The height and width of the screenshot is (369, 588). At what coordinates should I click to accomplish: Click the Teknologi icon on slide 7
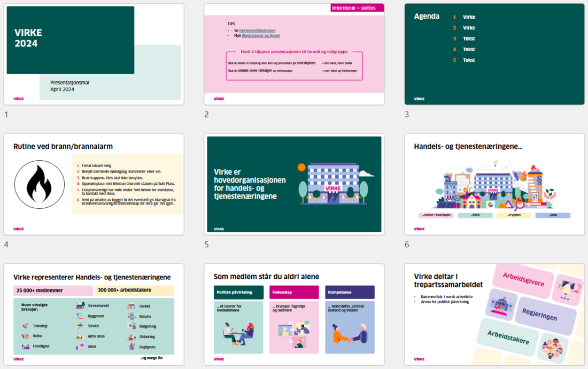coord(26,326)
